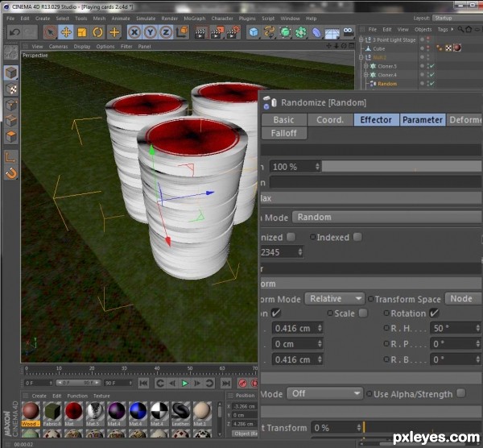Click the Strength 100 % field
This screenshot has width=483, height=448.
click(x=295, y=167)
